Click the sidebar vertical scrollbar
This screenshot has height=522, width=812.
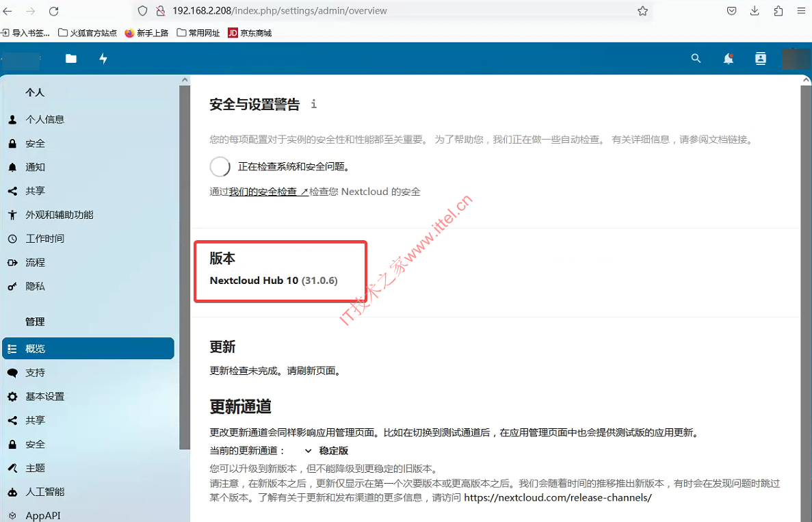click(x=184, y=267)
